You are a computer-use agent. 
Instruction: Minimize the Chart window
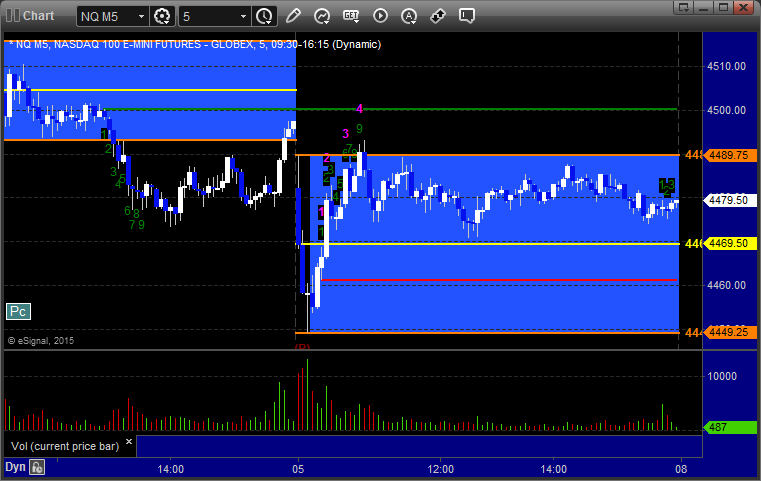click(x=703, y=7)
